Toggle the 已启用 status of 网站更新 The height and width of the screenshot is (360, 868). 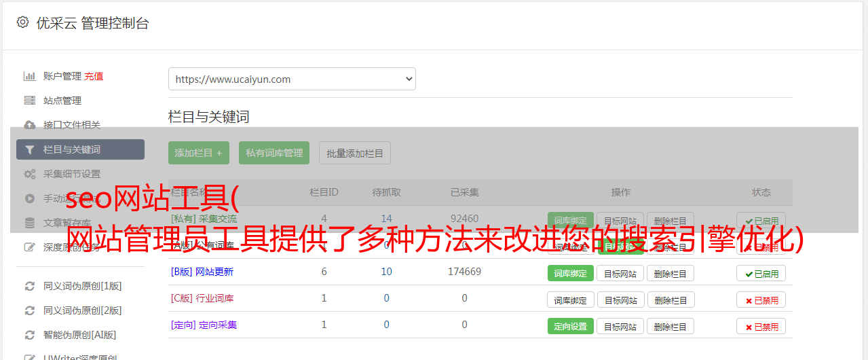point(761,273)
